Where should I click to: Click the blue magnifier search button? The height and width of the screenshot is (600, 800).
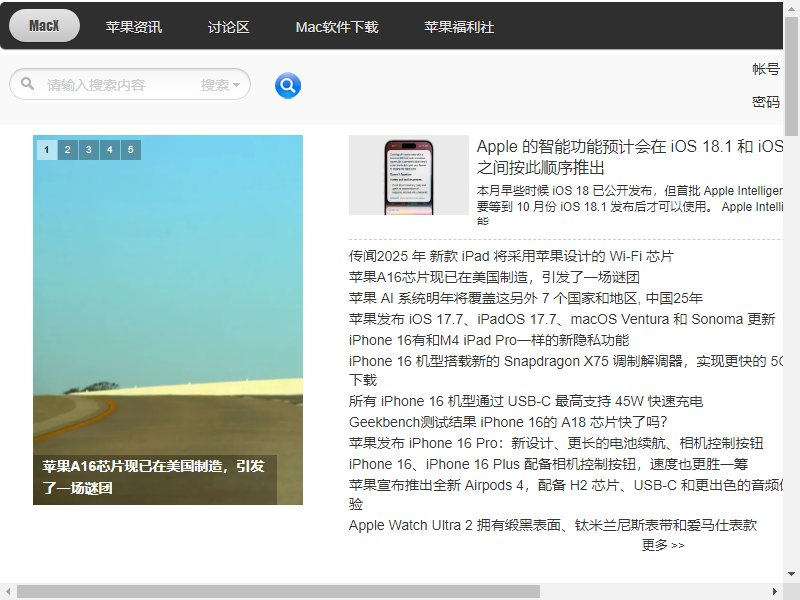(288, 85)
